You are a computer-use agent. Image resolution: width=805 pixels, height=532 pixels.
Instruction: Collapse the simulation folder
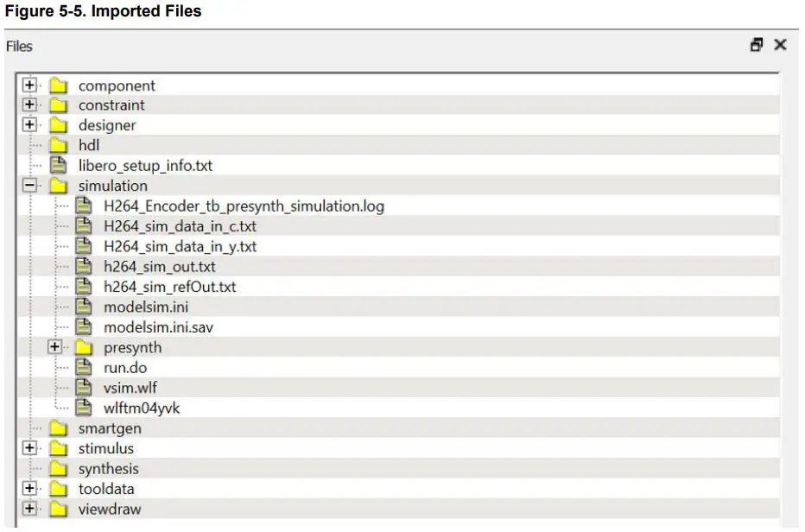(30, 186)
